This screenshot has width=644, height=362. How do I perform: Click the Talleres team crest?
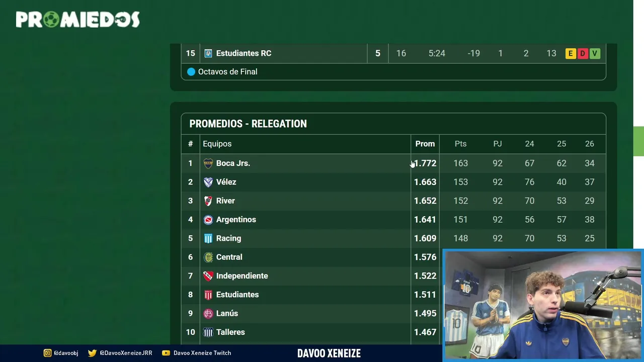pyautogui.click(x=208, y=332)
